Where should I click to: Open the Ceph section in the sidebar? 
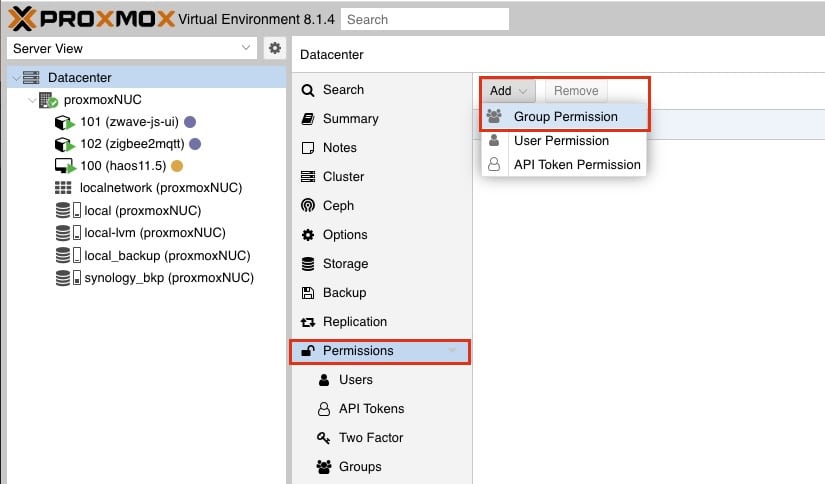(380, 206)
